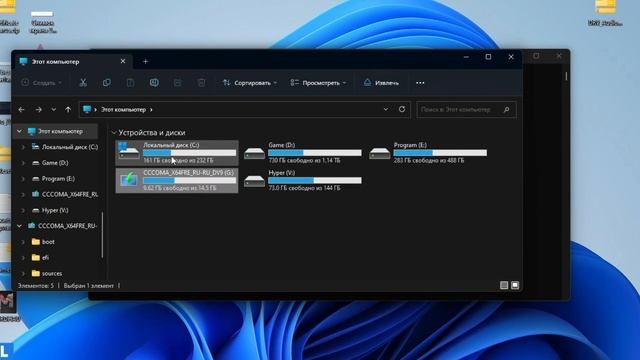Open a new tab with plus button

(x=146, y=62)
